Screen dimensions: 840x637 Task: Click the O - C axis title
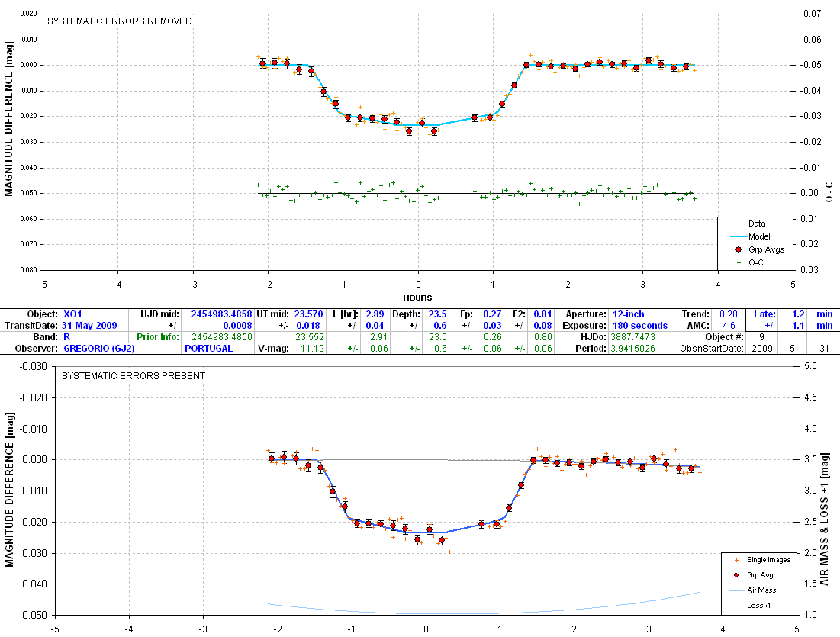pyautogui.click(x=830, y=192)
